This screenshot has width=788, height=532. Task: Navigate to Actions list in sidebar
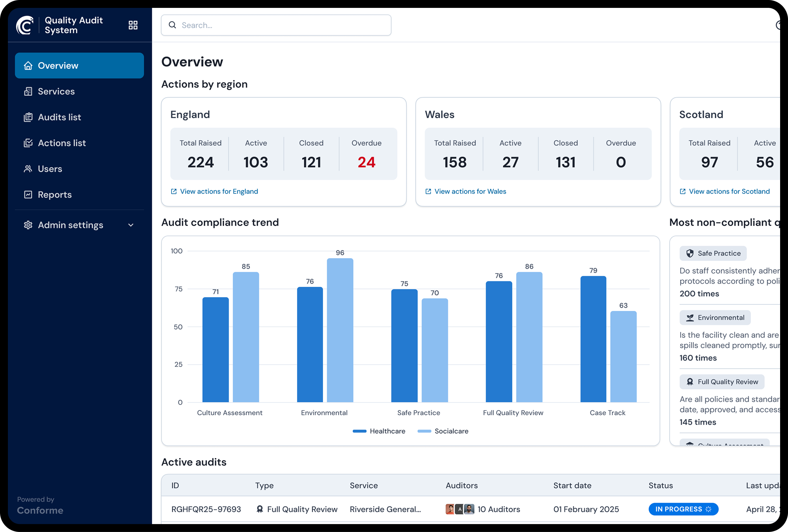coord(62,143)
